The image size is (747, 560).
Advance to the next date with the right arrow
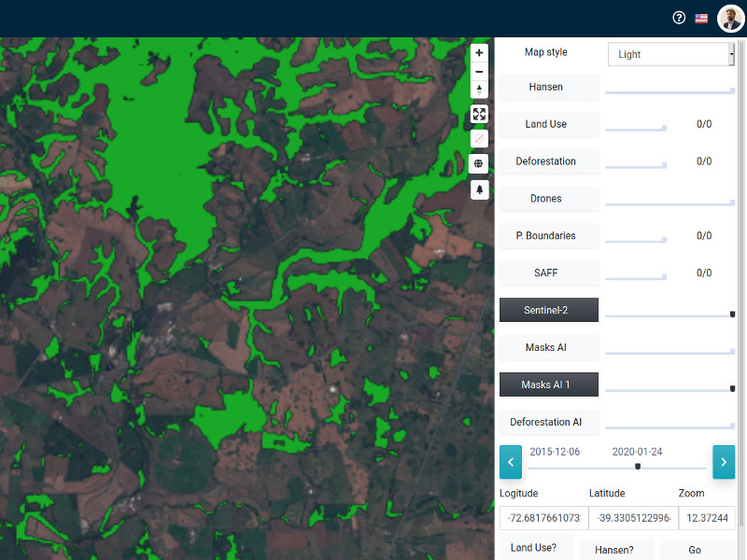(x=724, y=462)
